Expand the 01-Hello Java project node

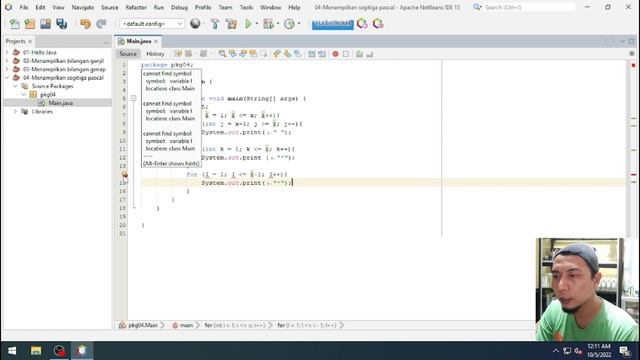coord(7,52)
